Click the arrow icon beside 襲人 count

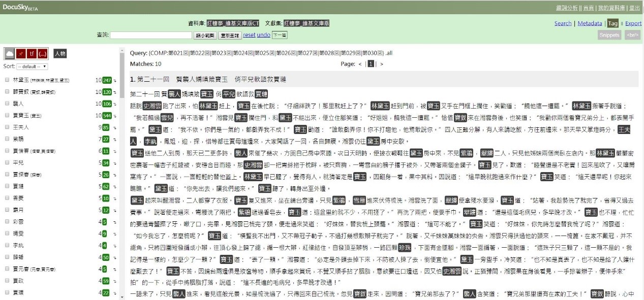point(115,104)
